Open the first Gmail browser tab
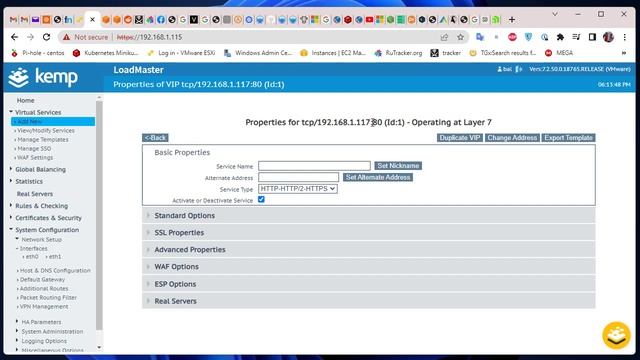 pos(13,20)
